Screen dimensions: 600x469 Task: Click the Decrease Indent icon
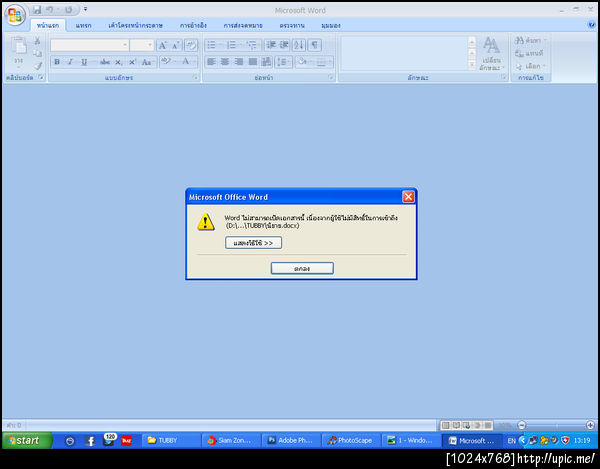pos(271,45)
